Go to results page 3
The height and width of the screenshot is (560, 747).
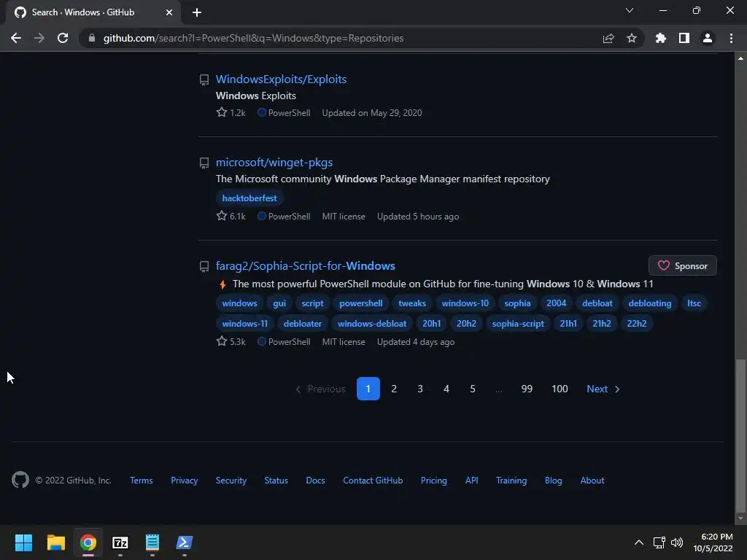[x=420, y=389]
